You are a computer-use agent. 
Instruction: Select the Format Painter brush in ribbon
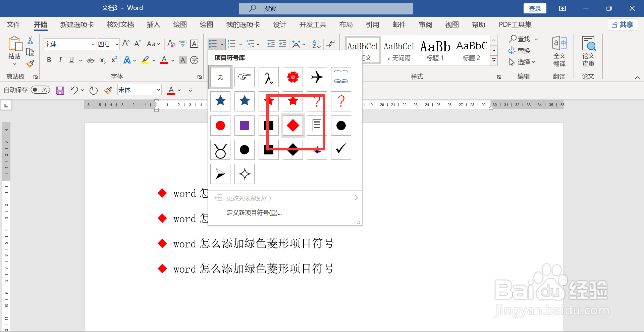(x=30, y=63)
